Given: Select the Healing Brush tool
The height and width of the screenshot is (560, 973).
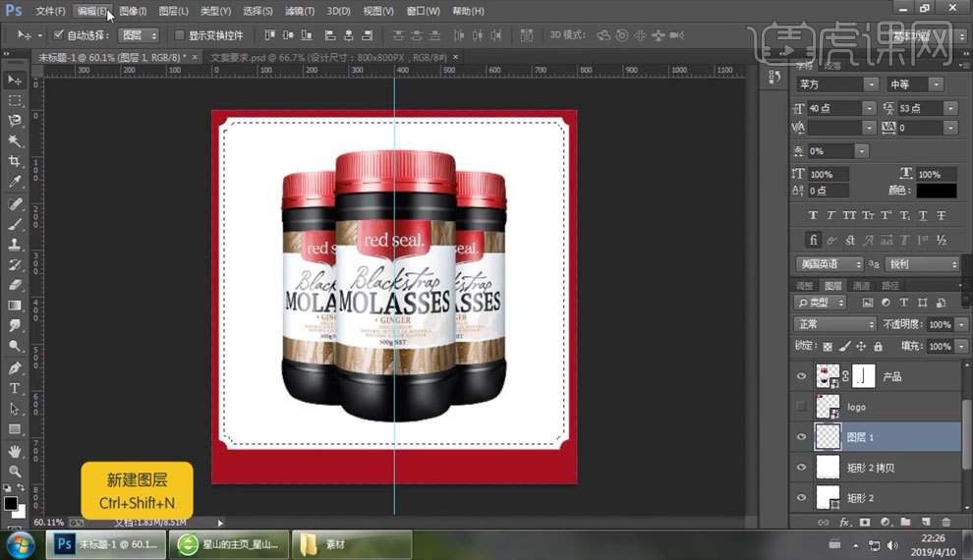Looking at the screenshot, I should tap(15, 203).
